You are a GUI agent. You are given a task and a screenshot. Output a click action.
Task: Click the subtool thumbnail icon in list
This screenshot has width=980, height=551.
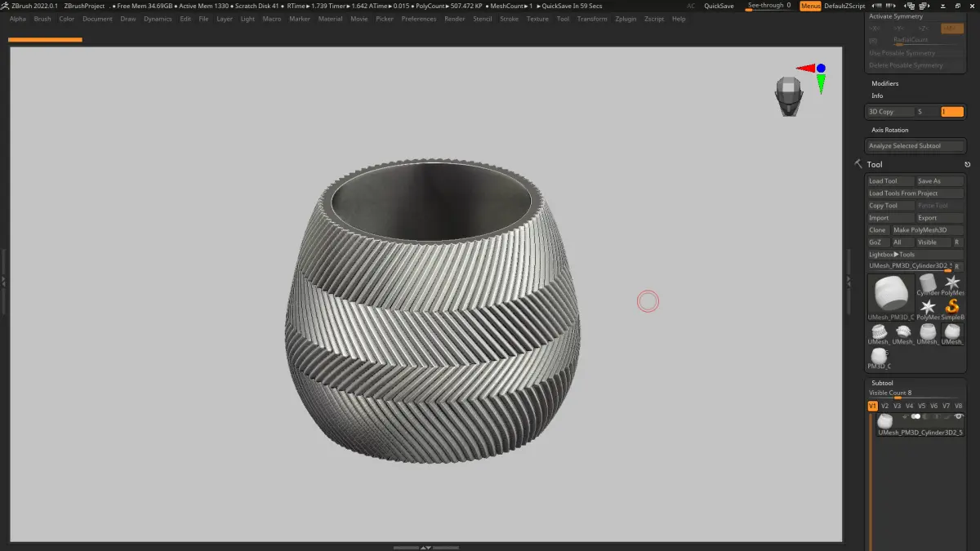[x=884, y=421]
